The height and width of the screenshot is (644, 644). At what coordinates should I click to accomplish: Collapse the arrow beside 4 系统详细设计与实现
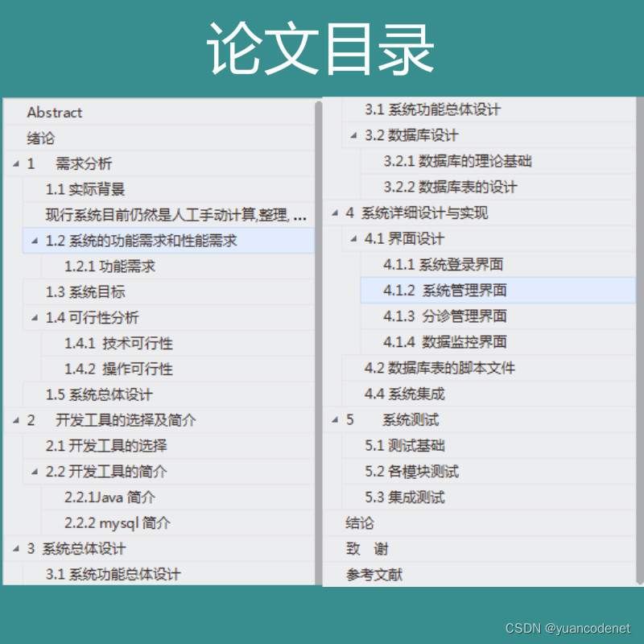(x=335, y=213)
